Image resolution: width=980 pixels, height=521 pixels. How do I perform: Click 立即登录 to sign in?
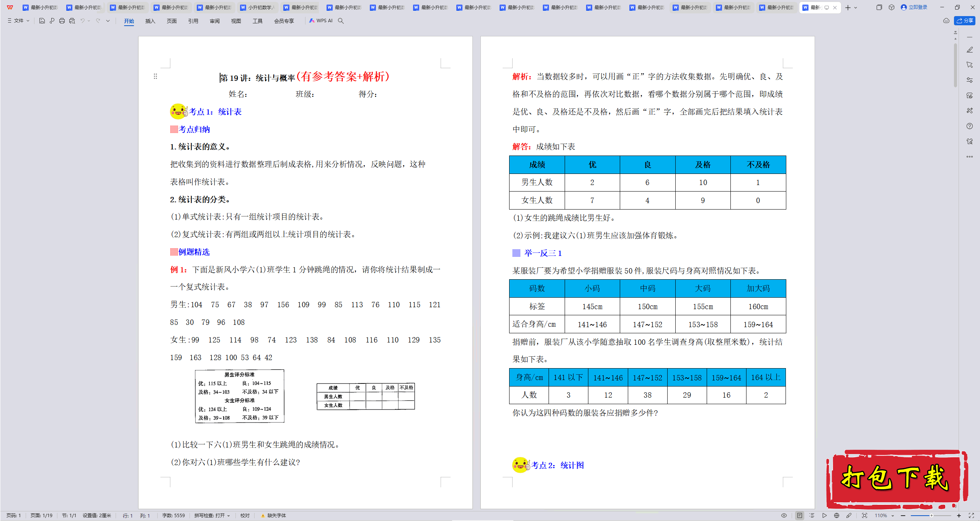pos(914,7)
